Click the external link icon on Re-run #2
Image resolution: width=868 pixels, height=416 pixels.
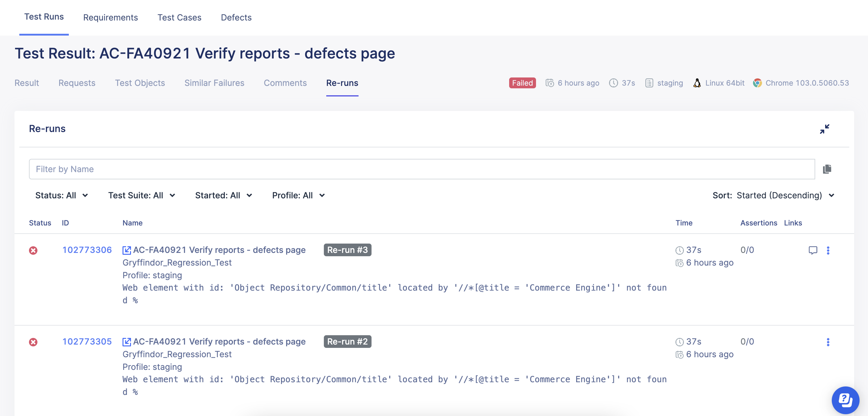pos(126,342)
